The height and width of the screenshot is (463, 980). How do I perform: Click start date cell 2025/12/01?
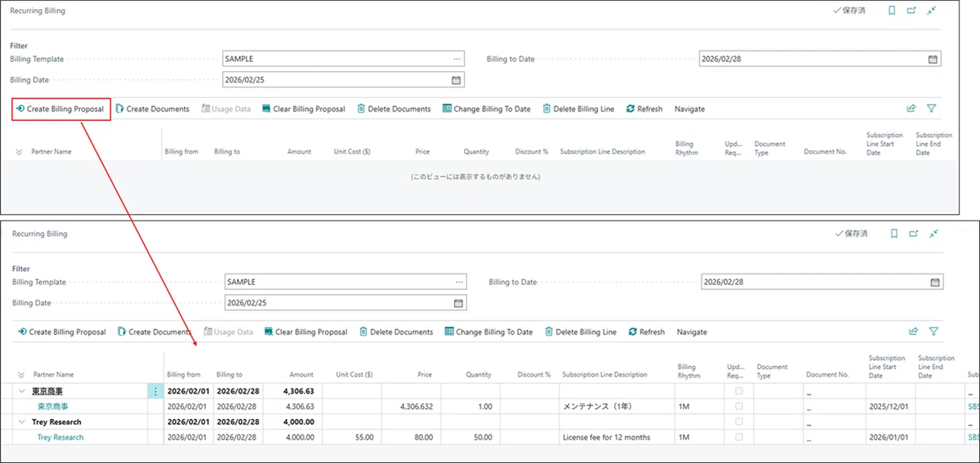pyautogui.click(x=888, y=407)
